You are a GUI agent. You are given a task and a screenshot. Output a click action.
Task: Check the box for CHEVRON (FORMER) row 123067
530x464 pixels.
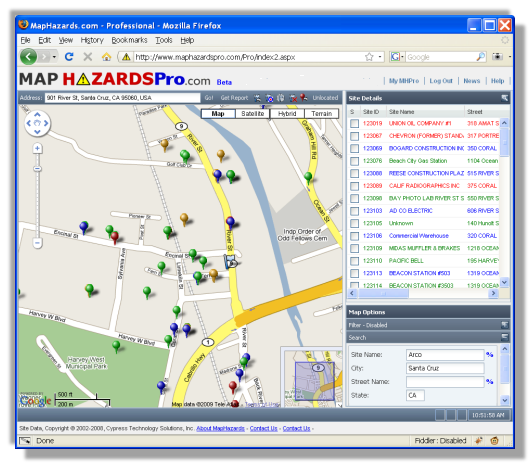(x=354, y=136)
